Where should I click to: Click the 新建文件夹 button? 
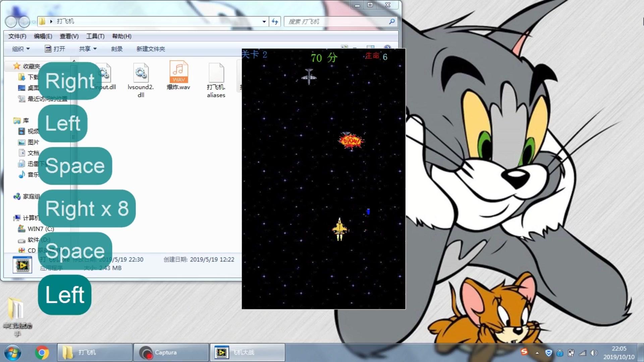click(151, 49)
